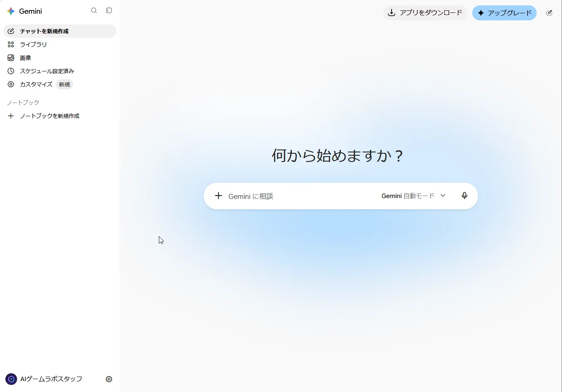Click the AIゲームラボスタッフ account name

pos(51,379)
